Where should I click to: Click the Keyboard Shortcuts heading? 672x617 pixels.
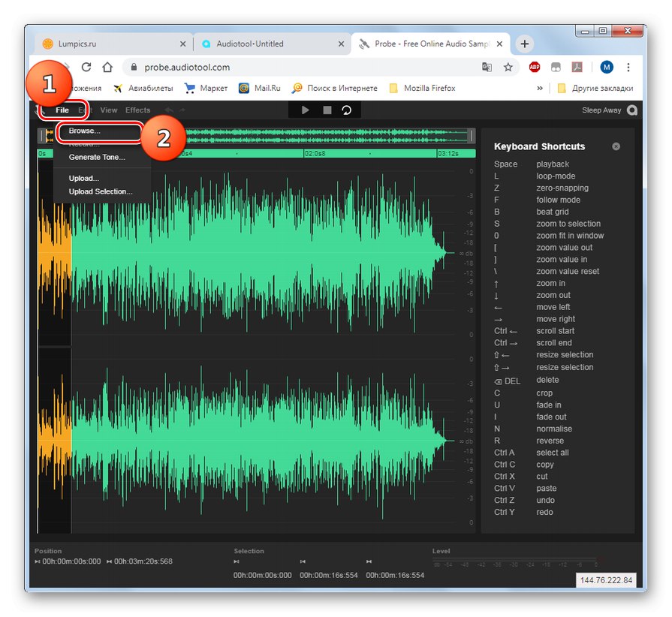(539, 146)
